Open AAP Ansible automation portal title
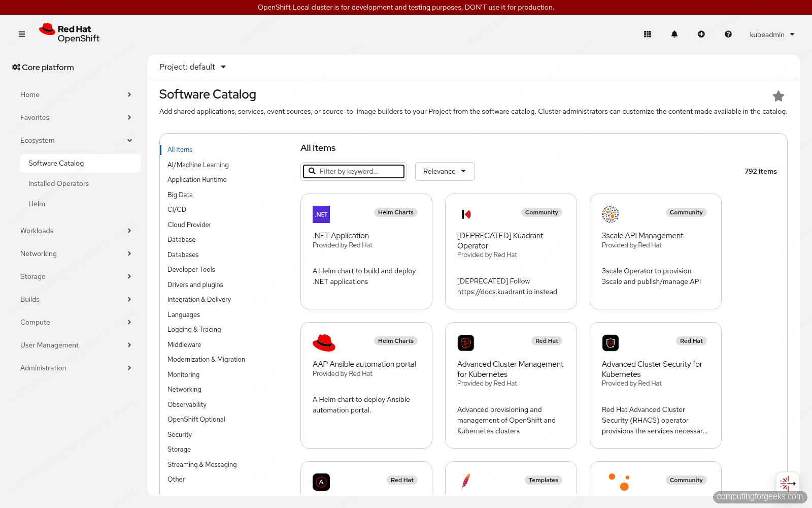This screenshot has width=812, height=508. [x=364, y=364]
